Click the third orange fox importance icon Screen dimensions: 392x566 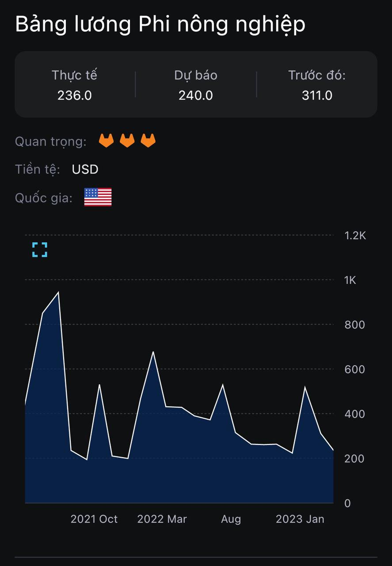pyautogui.click(x=148, y=141)
